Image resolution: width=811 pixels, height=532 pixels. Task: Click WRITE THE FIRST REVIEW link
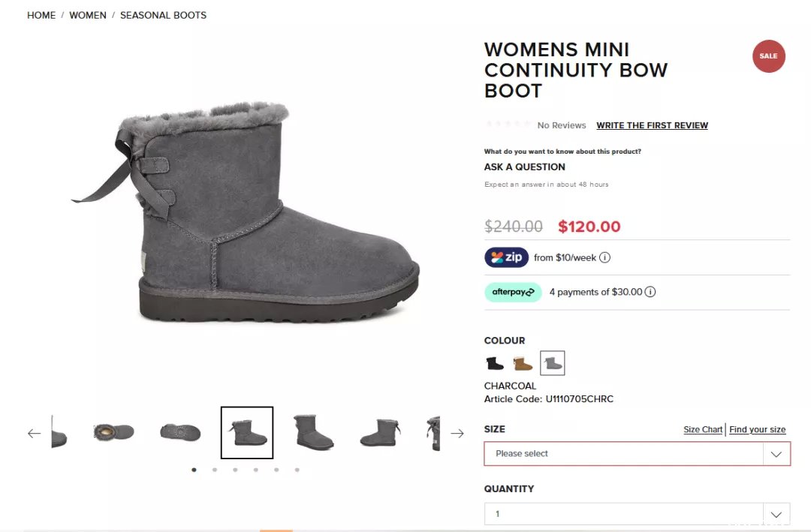pyautogui.click(x=653, y=125)
